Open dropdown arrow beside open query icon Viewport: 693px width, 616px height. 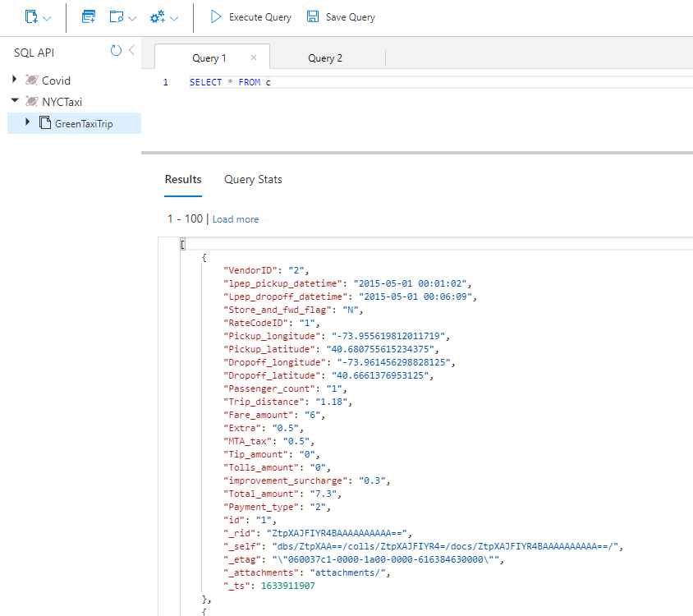coord(131,17)
